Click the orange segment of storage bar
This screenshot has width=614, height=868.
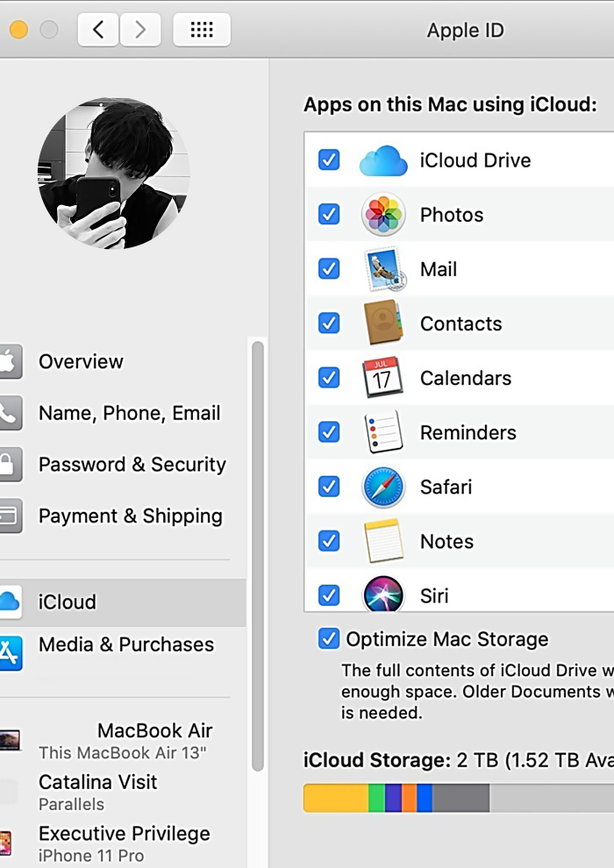click(409, 798)
